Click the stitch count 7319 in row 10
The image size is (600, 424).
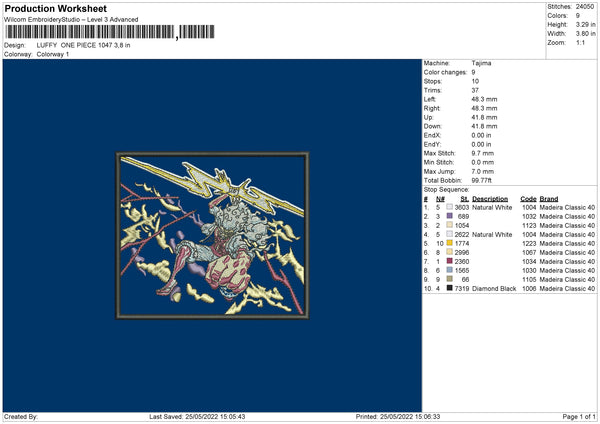(461, 288)
